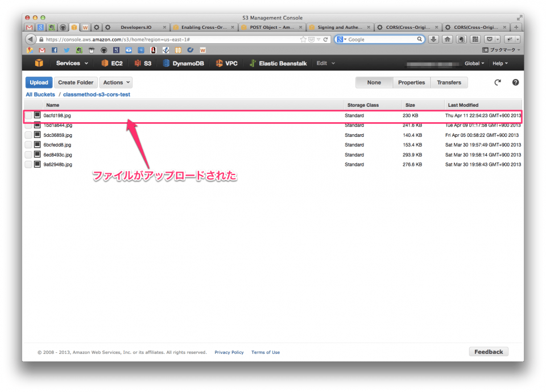Open a new browser tab with plus
This screenshot has height=392, width=546.
(x=516, y=27)
